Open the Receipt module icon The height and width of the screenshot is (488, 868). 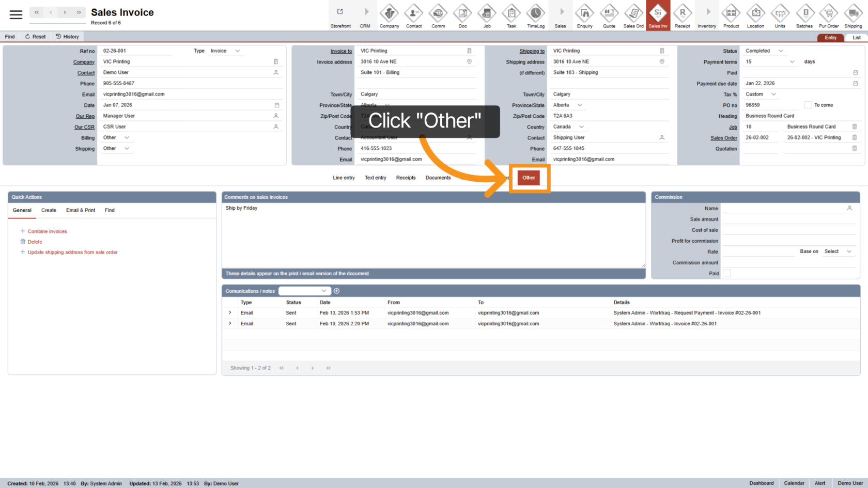click(x=683, y=14)
